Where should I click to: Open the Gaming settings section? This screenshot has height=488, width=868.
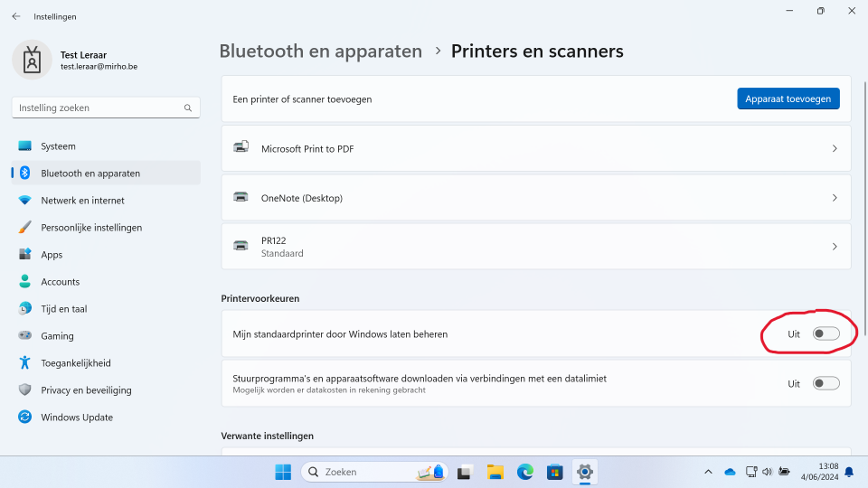(x=57, y=336)
